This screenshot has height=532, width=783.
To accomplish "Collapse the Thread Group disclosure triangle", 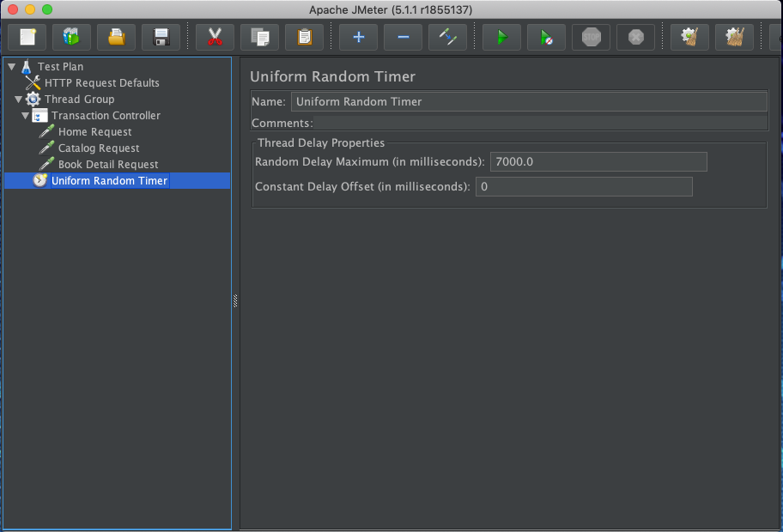I will coord(19,100).
